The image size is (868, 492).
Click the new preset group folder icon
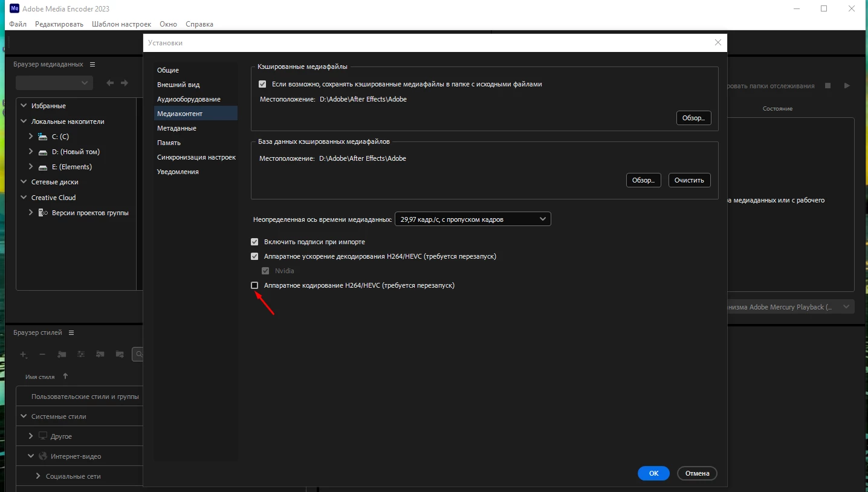[62, 354]
